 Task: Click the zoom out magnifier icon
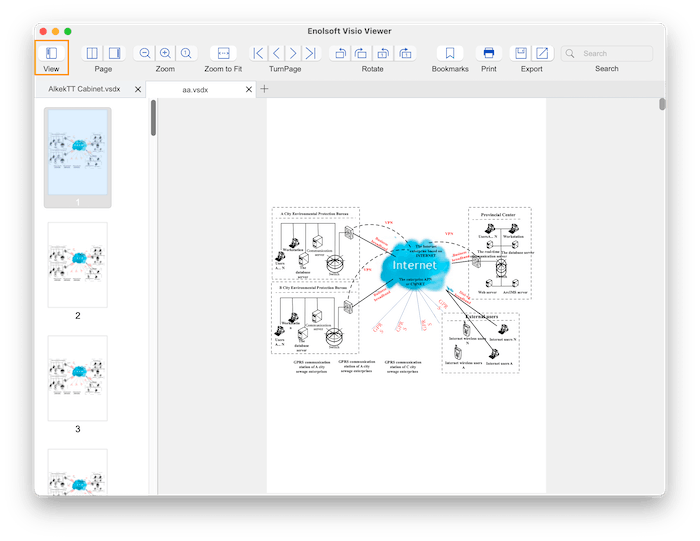pos(145,53)
